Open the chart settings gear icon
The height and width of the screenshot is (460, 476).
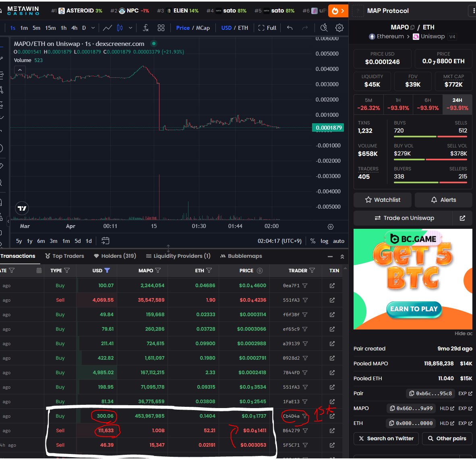pyautogui.click(x=339, y=28)
